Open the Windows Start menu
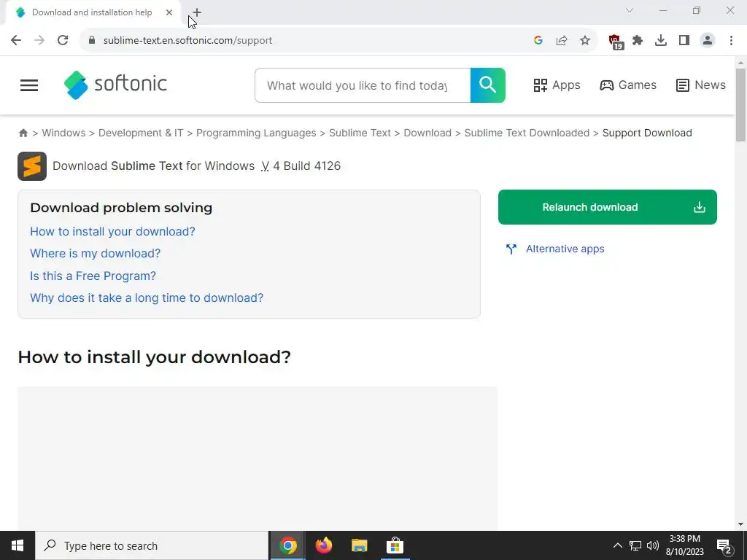 tap(18, 545)
